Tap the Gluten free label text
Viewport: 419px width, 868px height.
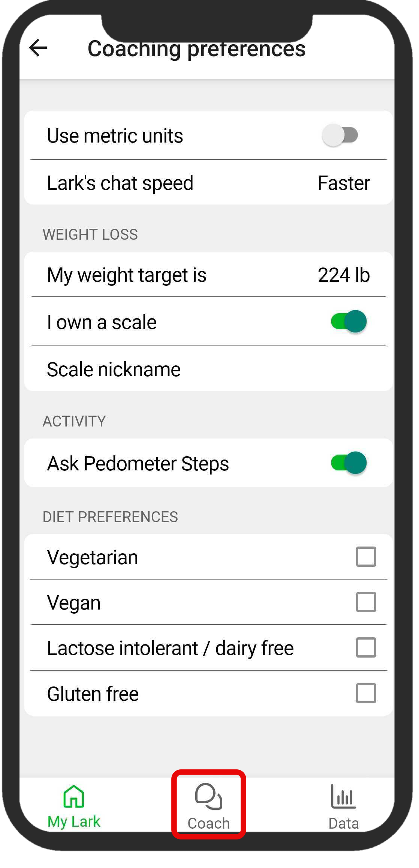[93, 694]
